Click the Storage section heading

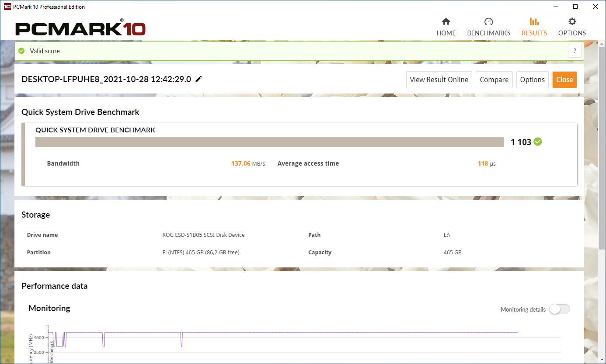(x=35, y=215)
